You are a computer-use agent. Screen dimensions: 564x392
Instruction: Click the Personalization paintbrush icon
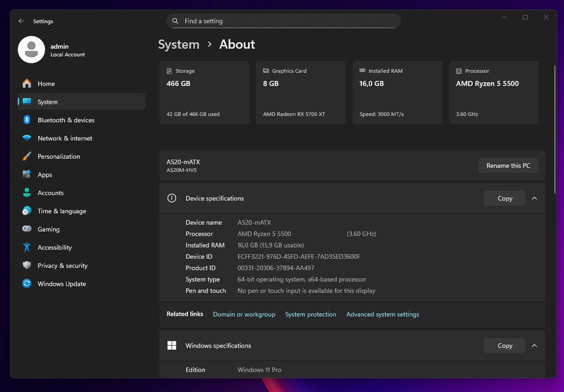(x=26, y=157)
